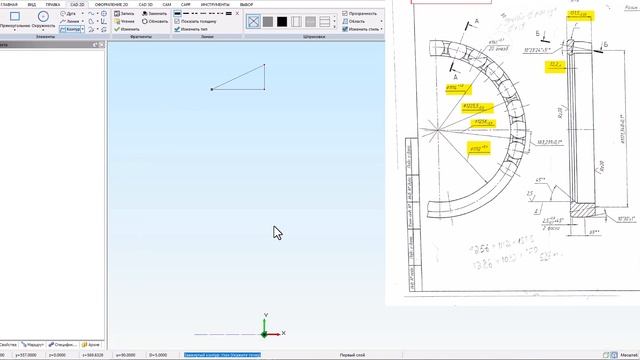
Task: Expand the hatch gallery more arrow
Action: tap(335, 27)
